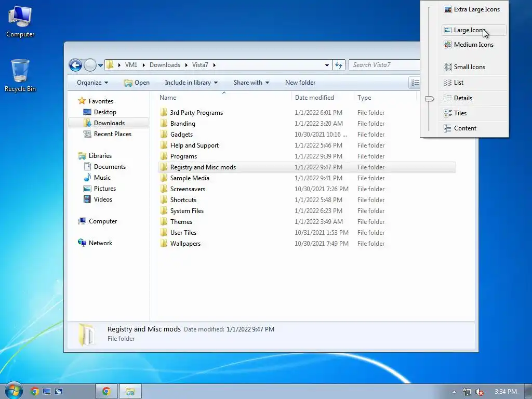Click the muted volume tray icon
Image resolution: width=532 pixels, height=399 pixels.
click(x=480, y=392)
